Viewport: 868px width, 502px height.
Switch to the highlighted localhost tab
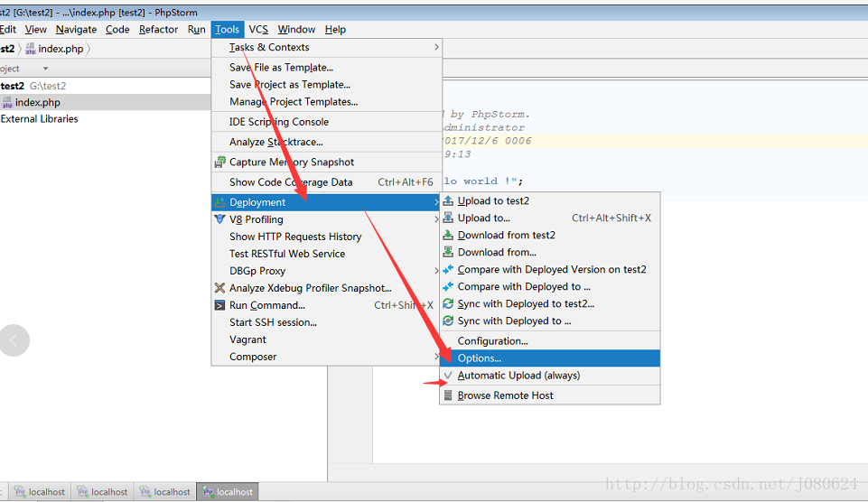[228, 491]
